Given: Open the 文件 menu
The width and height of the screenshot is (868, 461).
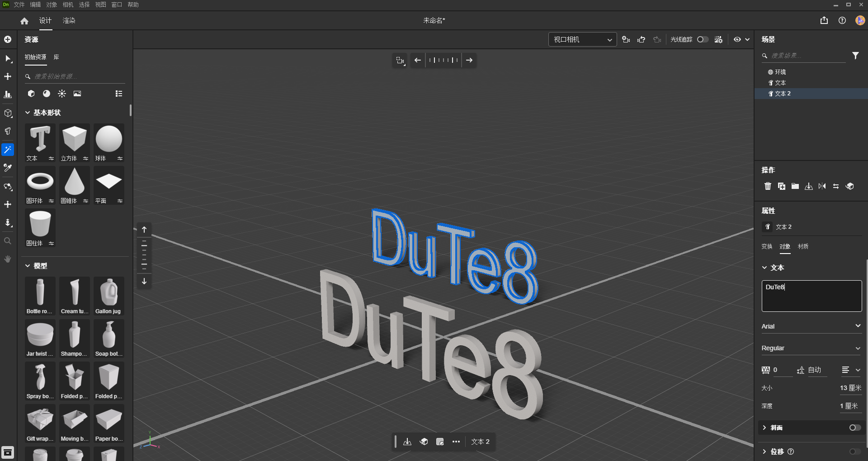Looking at the screenshot, I should [19, 5].
